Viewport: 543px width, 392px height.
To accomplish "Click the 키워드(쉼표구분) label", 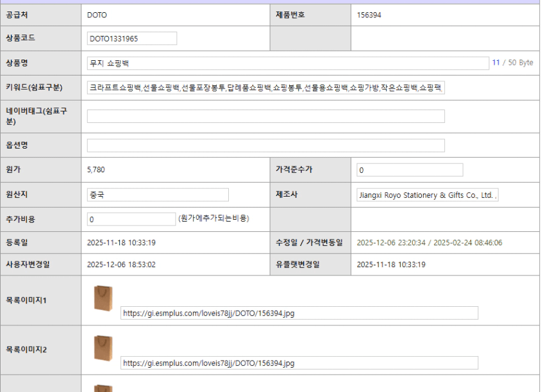I will pos(34,87).
